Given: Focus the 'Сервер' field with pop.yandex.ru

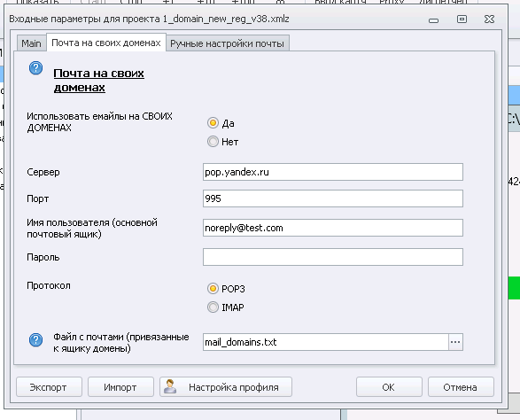Looking at the screenshot, I should point(332,172).
